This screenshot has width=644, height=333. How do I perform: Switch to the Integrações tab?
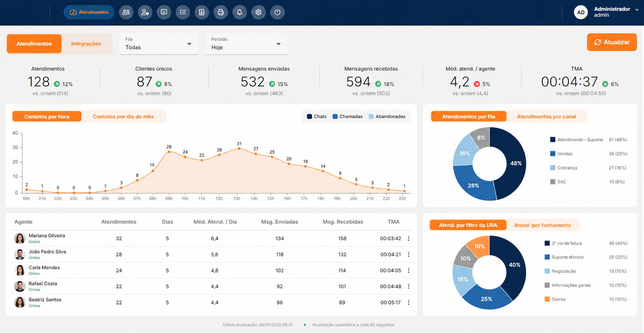(86, 44)
